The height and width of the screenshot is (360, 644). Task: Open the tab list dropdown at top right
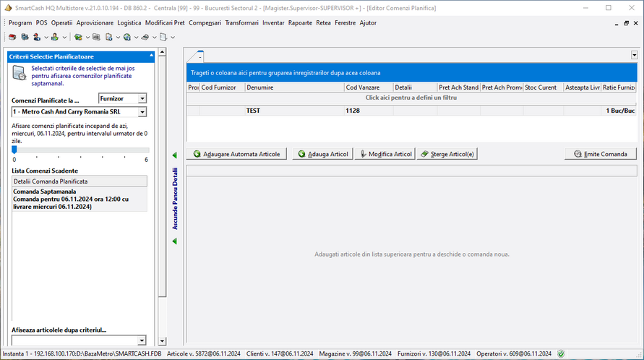click(x=634, y=55)
